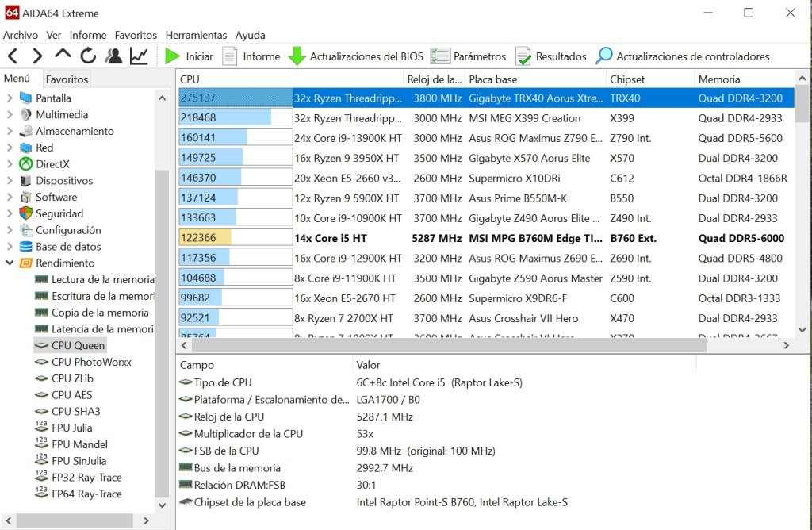This screenshot has height=530, width=812.
Task: Open the Ver menu
Action: [x=53, y=35]
